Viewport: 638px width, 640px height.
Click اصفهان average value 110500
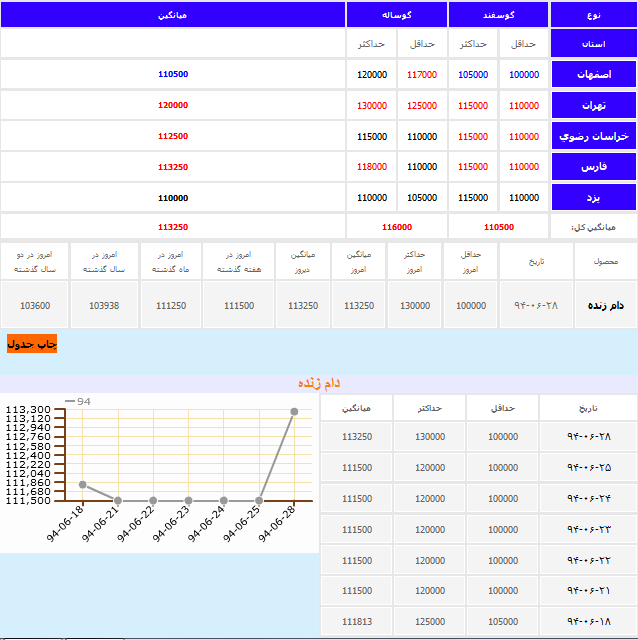tap(173, 74)
